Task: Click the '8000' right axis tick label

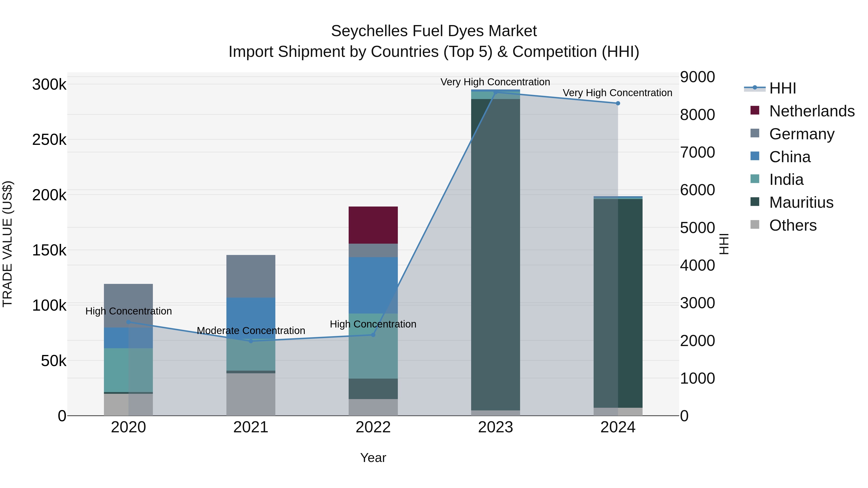Action: (698, 114)
